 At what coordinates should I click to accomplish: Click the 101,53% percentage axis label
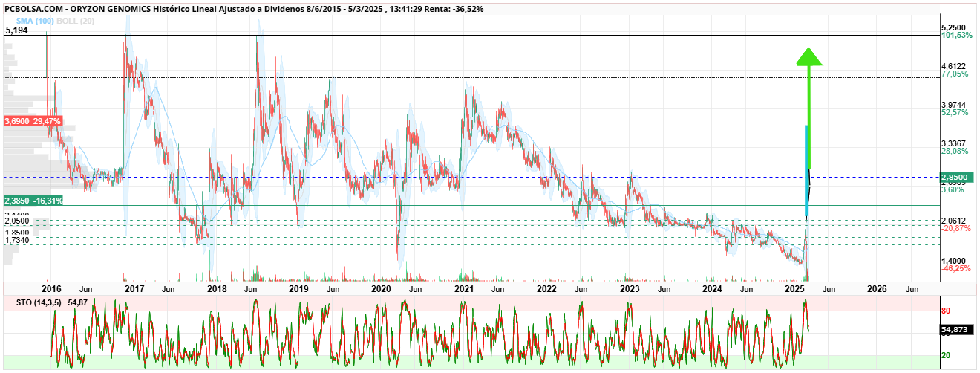[x=957, y=36]
